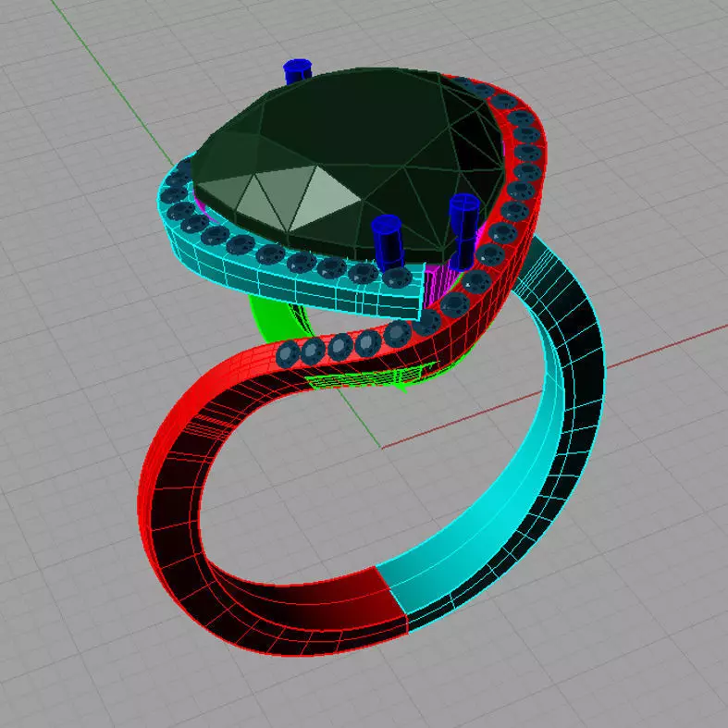Select the taller blue prong beside the red halo
This screenshot has height=728, width=728.
(x=463, y=230)
